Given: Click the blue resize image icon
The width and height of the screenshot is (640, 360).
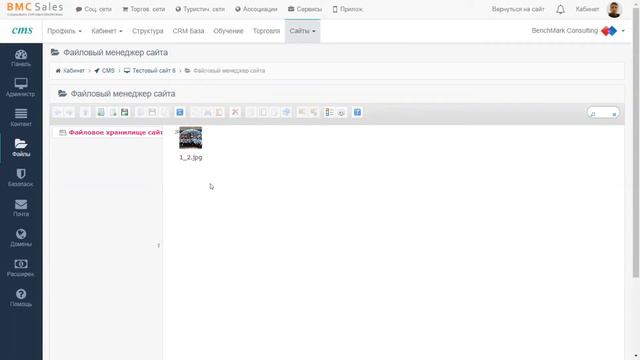Looking at the screenshot, I should 286,112.
